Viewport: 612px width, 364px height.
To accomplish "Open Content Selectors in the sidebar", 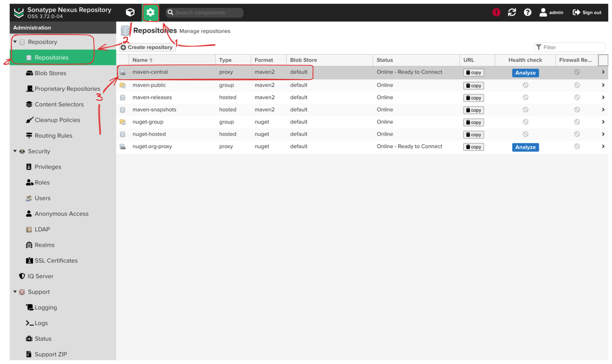I will 63,104.
